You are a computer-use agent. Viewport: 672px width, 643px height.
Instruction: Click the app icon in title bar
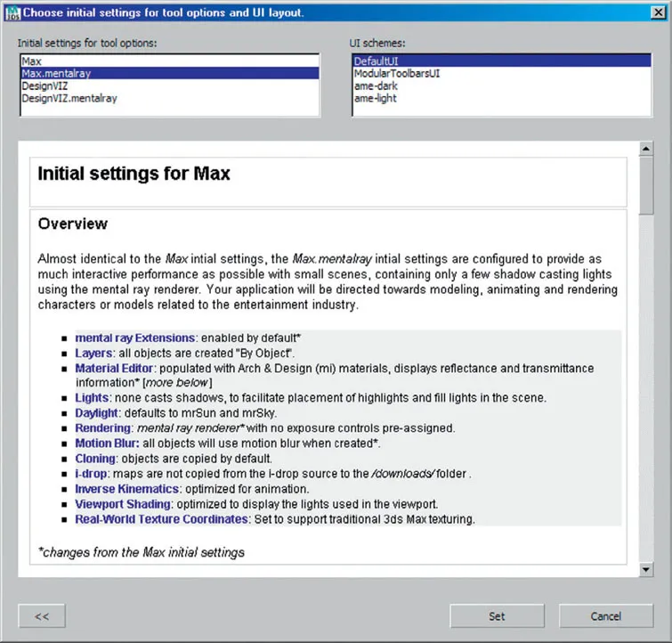pyautogui.click(x=11, y=12)
